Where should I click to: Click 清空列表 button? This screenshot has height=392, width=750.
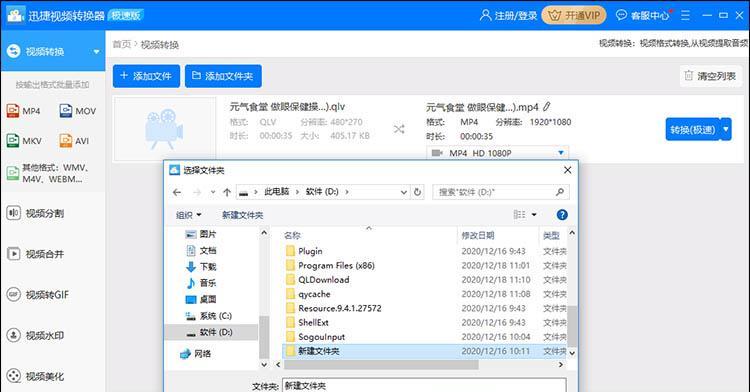711,76
